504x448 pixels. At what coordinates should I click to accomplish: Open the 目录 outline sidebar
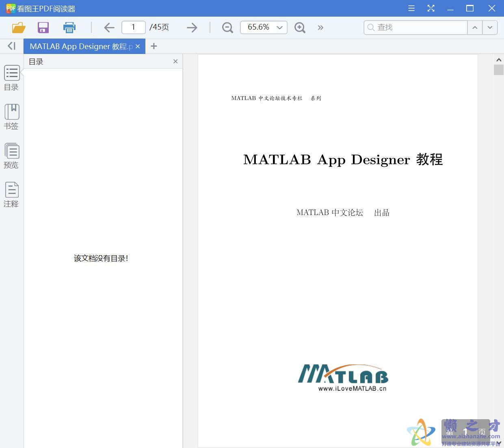11,78
